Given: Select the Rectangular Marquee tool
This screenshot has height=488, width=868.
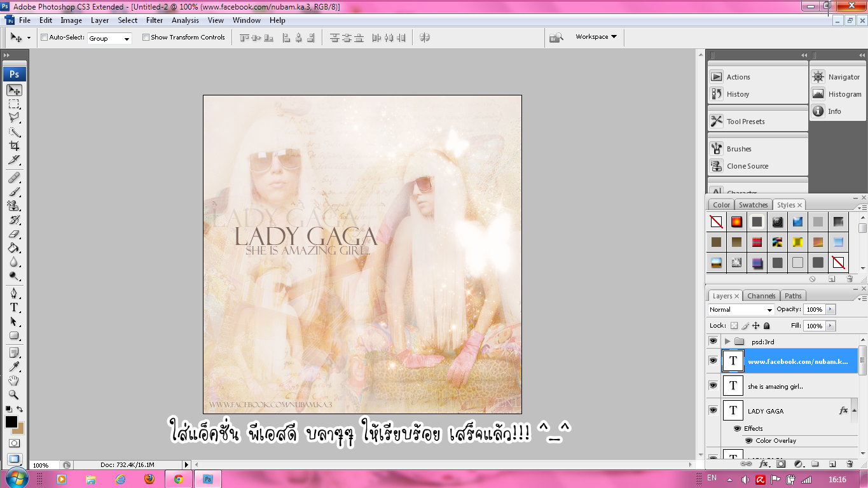Looking at the screenshot, I should tap(14, 104).
